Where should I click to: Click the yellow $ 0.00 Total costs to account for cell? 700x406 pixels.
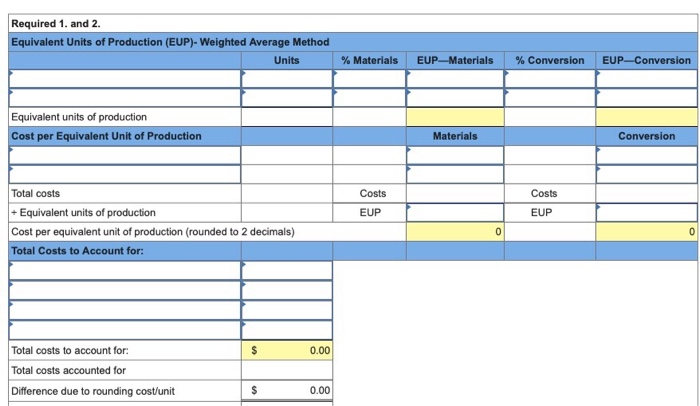287,350
